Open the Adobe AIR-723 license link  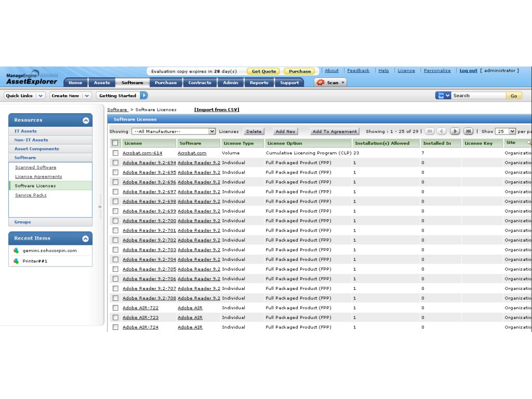tap(140, 317)
